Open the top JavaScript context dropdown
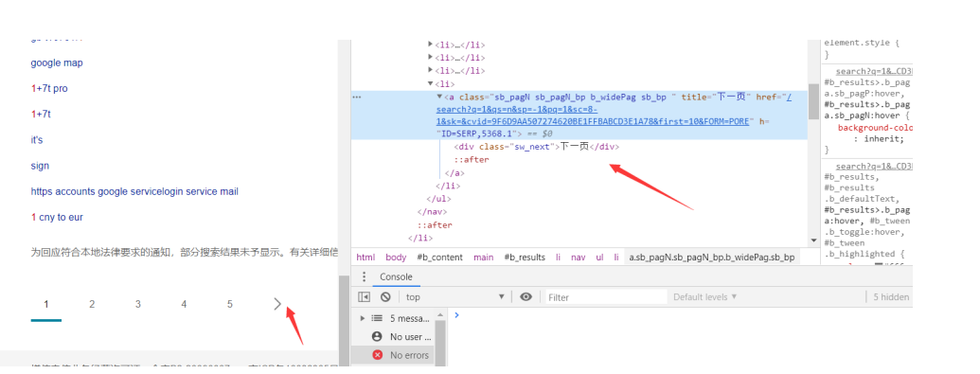The height and width of the screenshot is (374, 980). 454,297
